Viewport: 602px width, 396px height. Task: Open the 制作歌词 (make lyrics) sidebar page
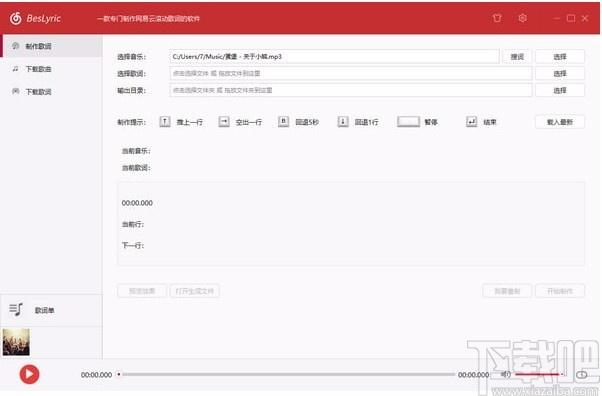(x=52, y=46)
